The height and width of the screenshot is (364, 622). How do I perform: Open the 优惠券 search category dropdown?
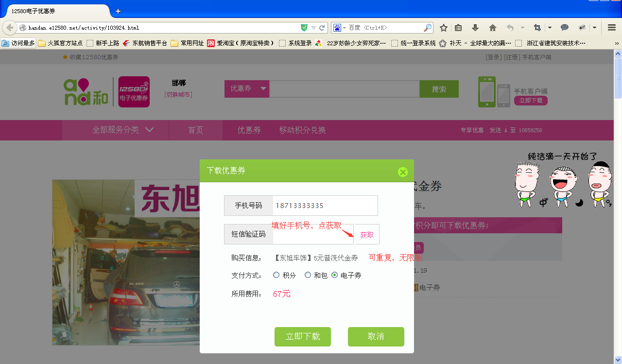tap(247, 89)
